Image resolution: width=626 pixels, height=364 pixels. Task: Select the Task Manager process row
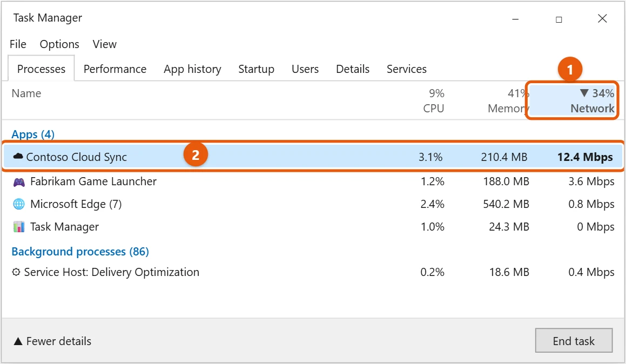pyautogui.click(x=313, y=227)
